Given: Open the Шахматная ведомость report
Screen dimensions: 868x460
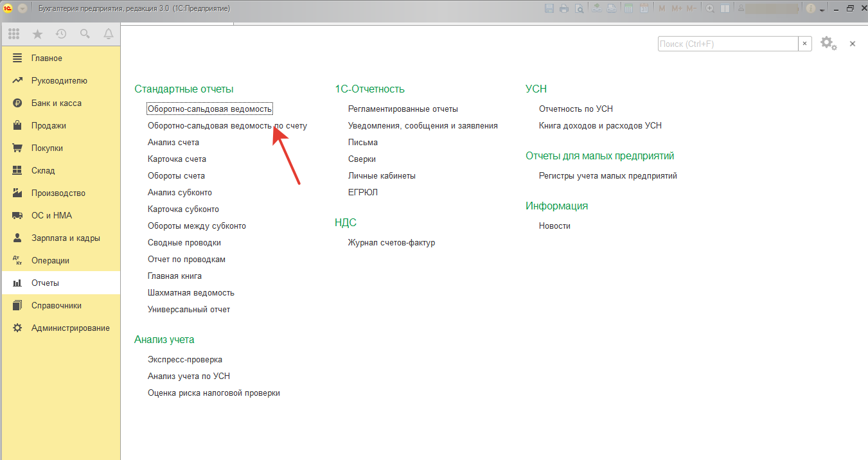Looking at the screenshot, I should (191, 292).
